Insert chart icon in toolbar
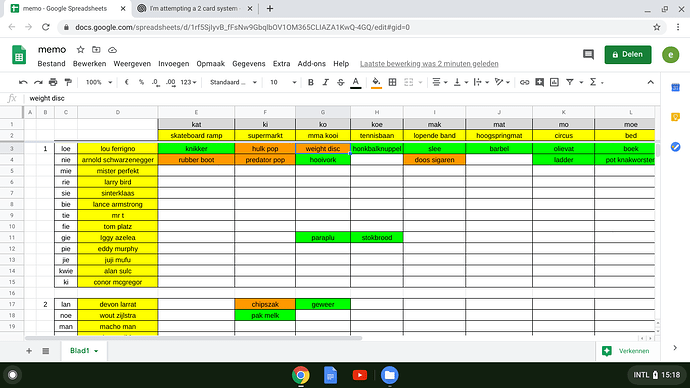 click(x=554, y=82)
